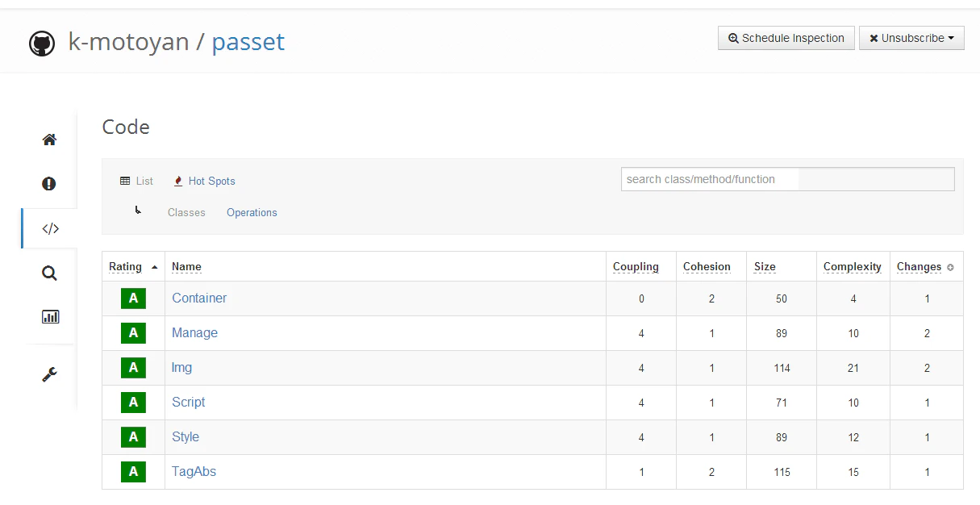980x505 pixels.
Task: Switch to the Hot Spots view
Action: (204, 181)
